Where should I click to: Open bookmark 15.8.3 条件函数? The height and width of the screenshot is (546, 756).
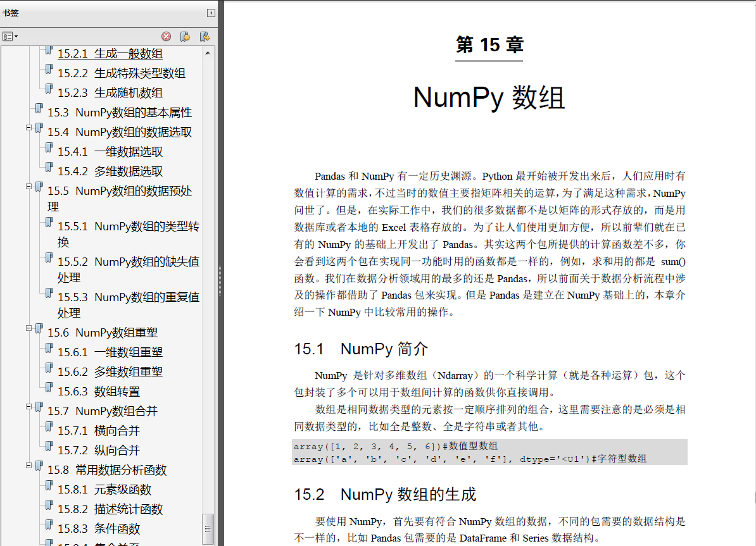pyautogui.click(x=99, y=529)
